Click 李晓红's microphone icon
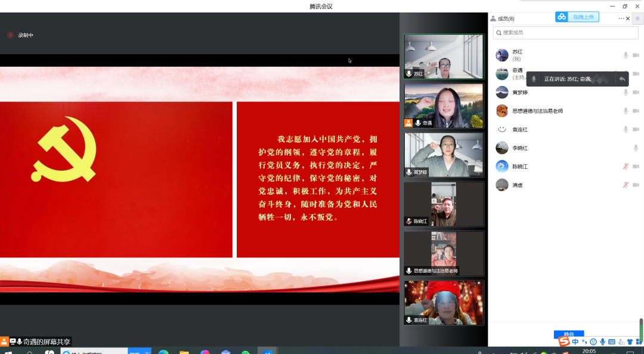 pos(636,148)
